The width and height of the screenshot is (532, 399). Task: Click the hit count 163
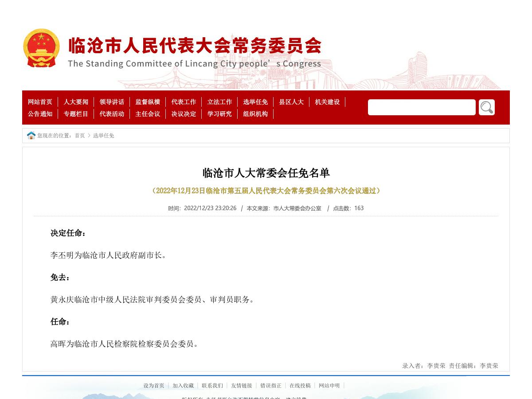coord(359,208)
